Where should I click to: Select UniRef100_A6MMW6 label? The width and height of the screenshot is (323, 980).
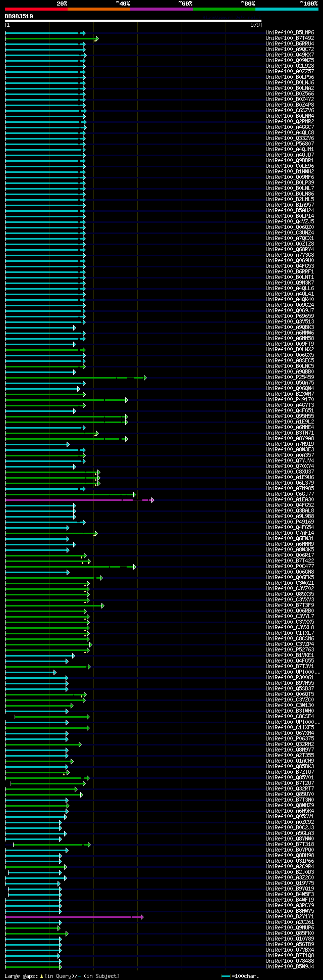pyautogui.click(x=290, y=333)
